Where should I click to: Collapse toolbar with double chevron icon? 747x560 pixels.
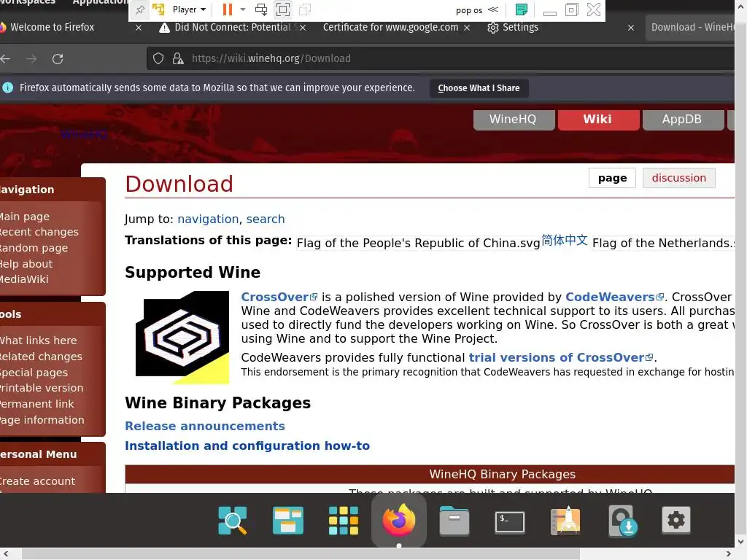tap(493, 9)
